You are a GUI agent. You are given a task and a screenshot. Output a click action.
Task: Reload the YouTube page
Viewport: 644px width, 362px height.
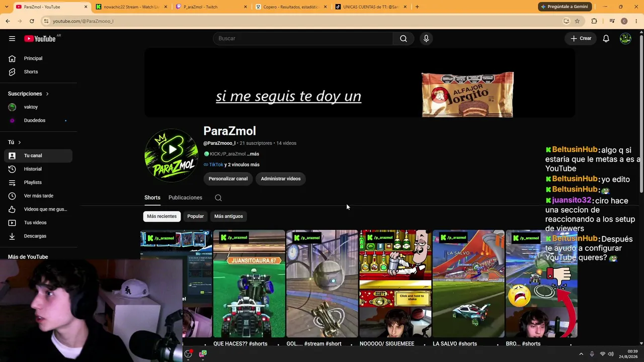pos(32,21)
